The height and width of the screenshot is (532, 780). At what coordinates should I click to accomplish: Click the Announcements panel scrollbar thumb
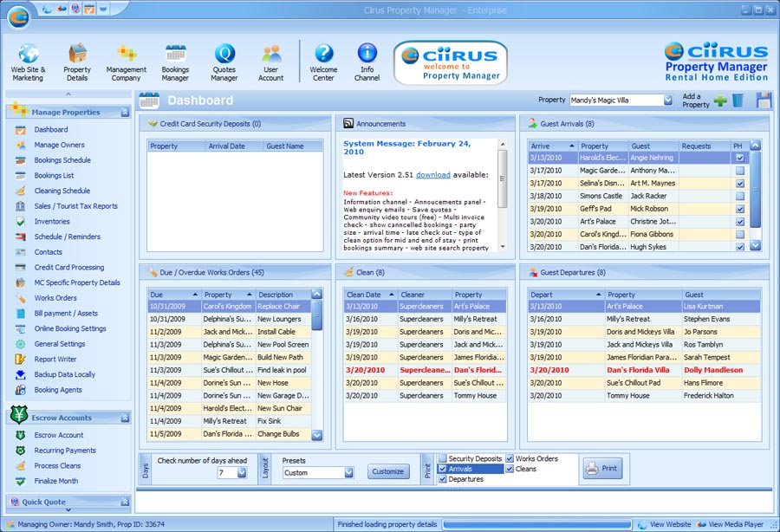pos(503,178)
